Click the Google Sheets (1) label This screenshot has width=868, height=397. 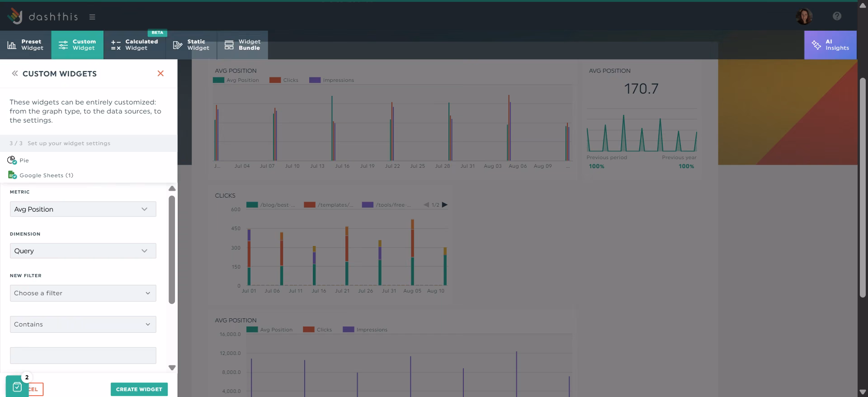click(46, 175)
